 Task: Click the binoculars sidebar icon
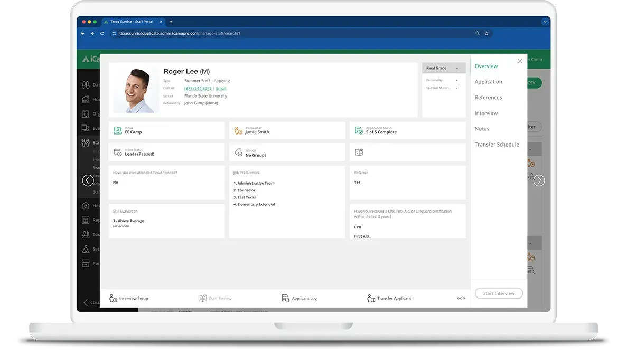point(86,85)
